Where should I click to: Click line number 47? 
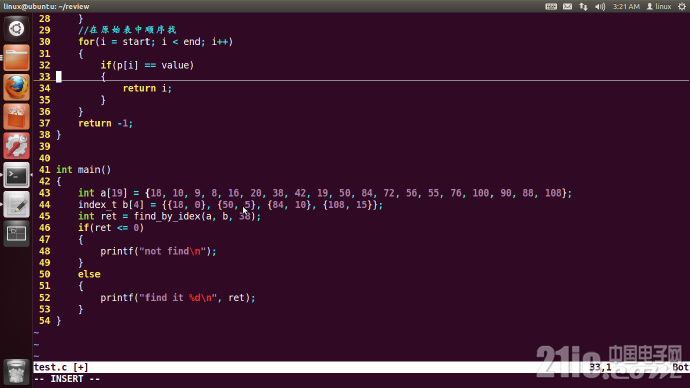click(44, 240)
